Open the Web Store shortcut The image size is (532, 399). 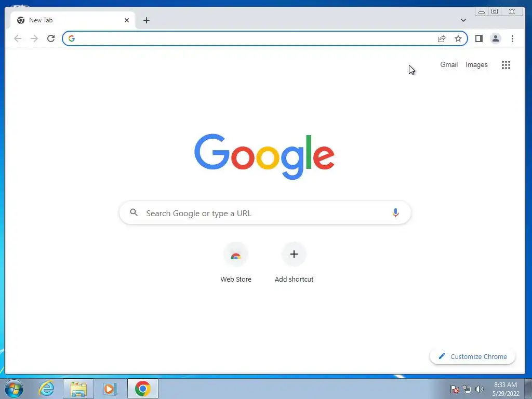[x=236, y=262]
